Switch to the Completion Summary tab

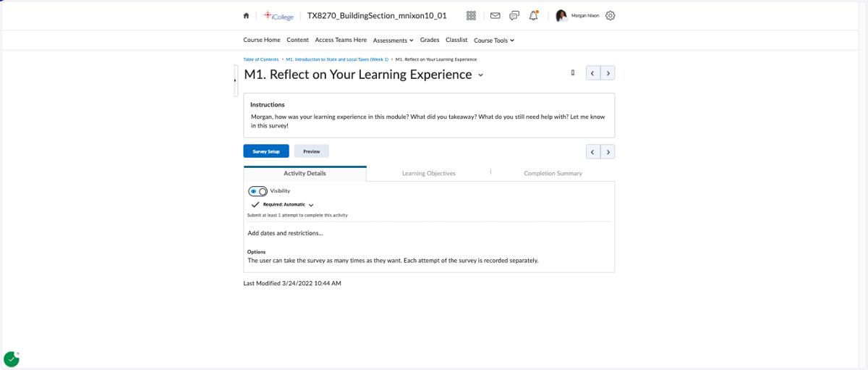click(553, 174)
